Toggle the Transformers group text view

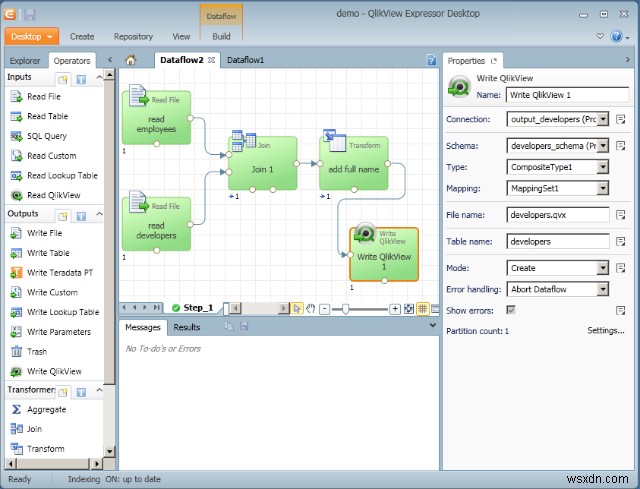(81, 392)
